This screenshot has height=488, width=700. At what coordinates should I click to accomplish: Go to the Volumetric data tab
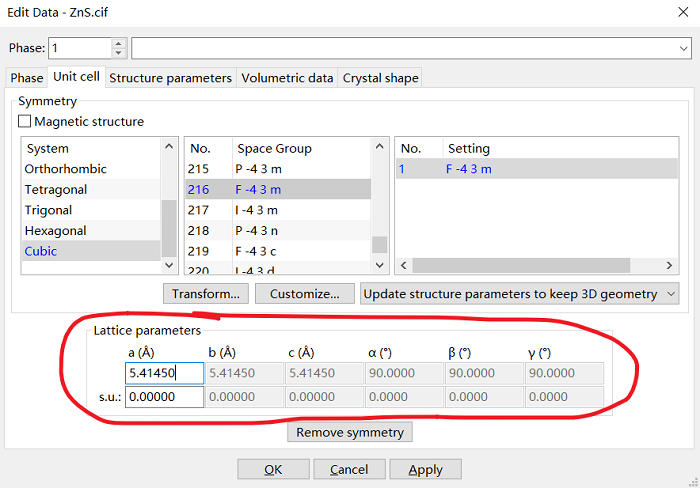click(x=287, y=78)
